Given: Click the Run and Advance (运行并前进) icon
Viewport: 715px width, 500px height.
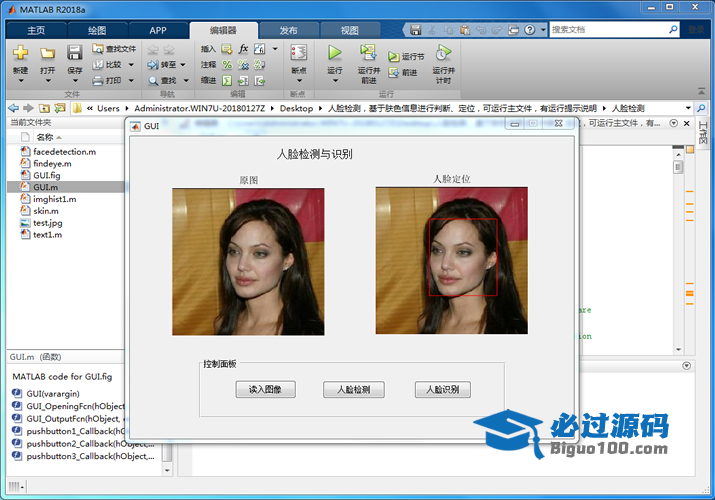Looking at the screenshot, I should click(368, 52).
